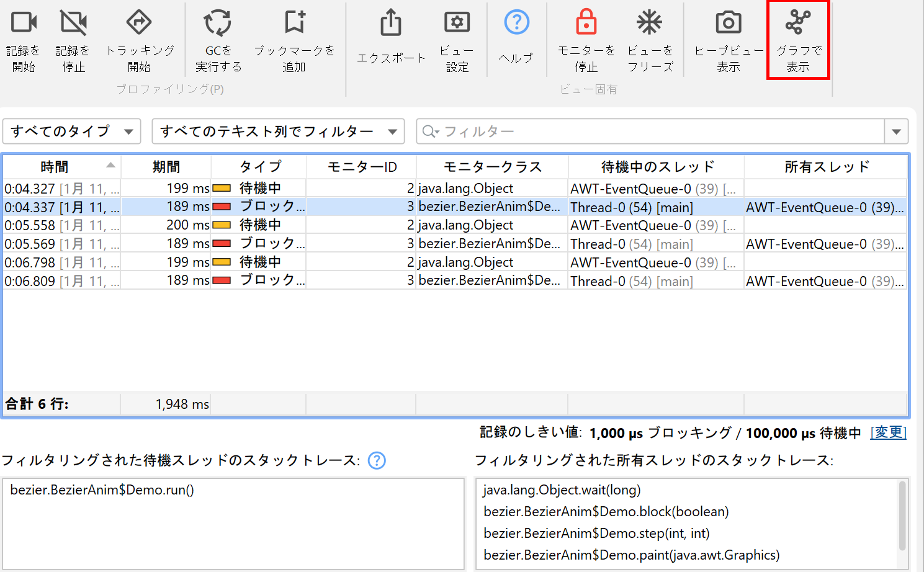This screenshot has width=924, height=572.
Task: Sort by the 時間 column header
Action: (x=55, y=167)
